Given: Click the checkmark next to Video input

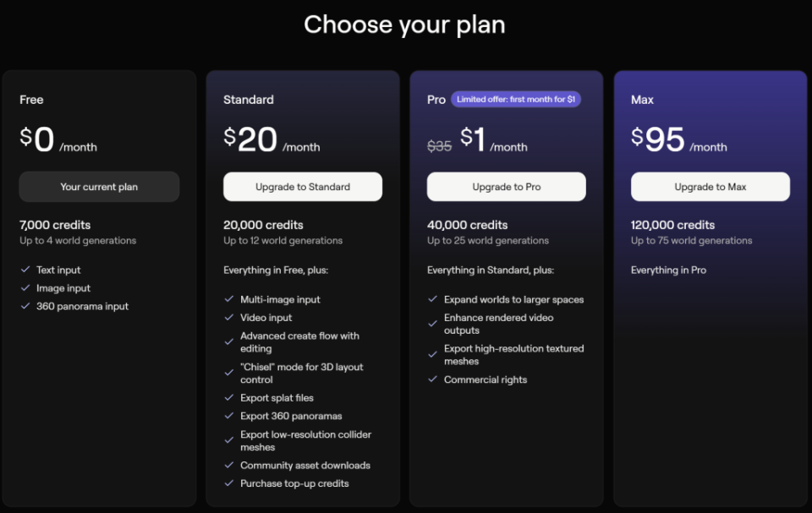Looking at the screenshot, I should (228, 318).
